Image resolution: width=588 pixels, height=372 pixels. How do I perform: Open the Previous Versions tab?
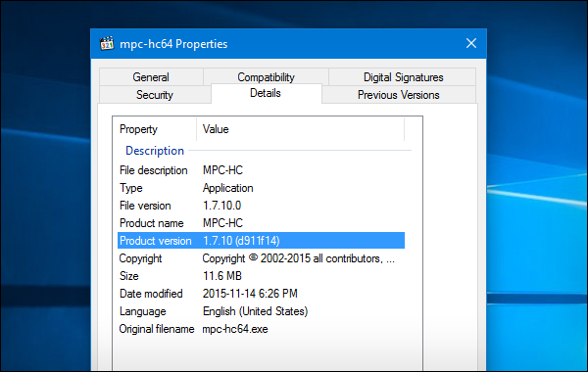point(399,95)
